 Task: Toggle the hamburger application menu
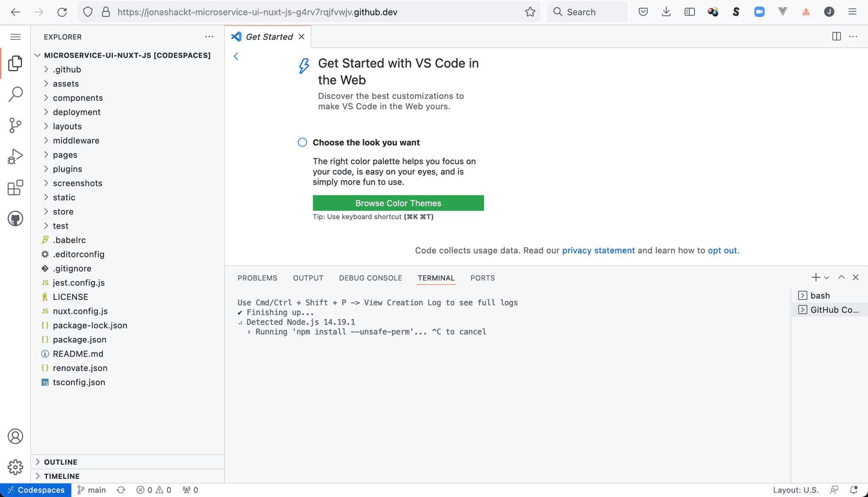coord(15,37)
